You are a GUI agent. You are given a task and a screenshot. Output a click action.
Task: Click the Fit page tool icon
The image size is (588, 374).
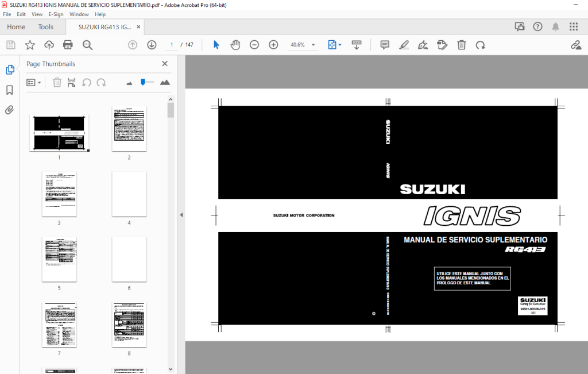[x=332, y=45]
